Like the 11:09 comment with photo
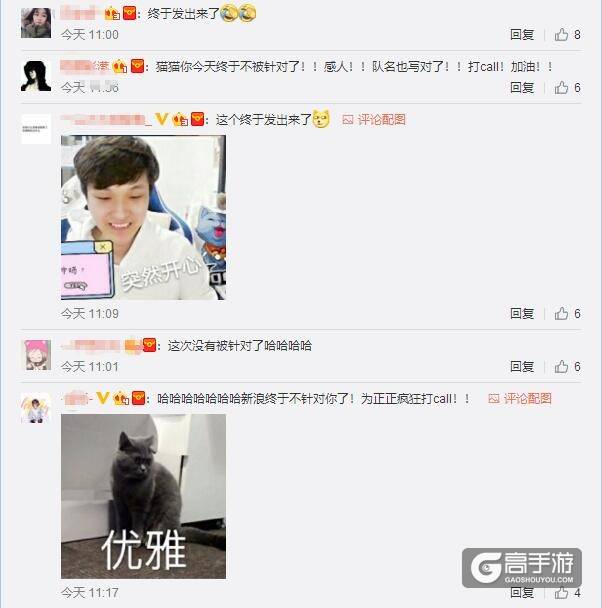This screenshot has height=608, width=602. pos(561,313)
